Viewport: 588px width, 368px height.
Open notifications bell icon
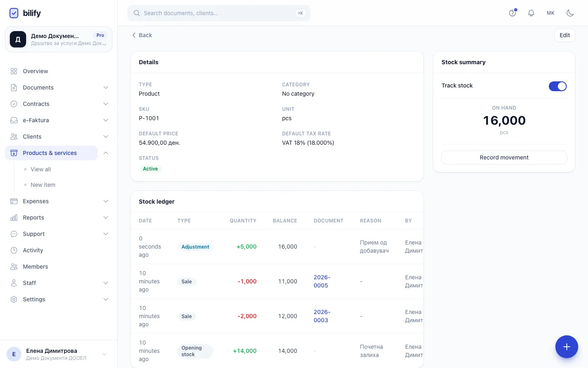(531, 13)
